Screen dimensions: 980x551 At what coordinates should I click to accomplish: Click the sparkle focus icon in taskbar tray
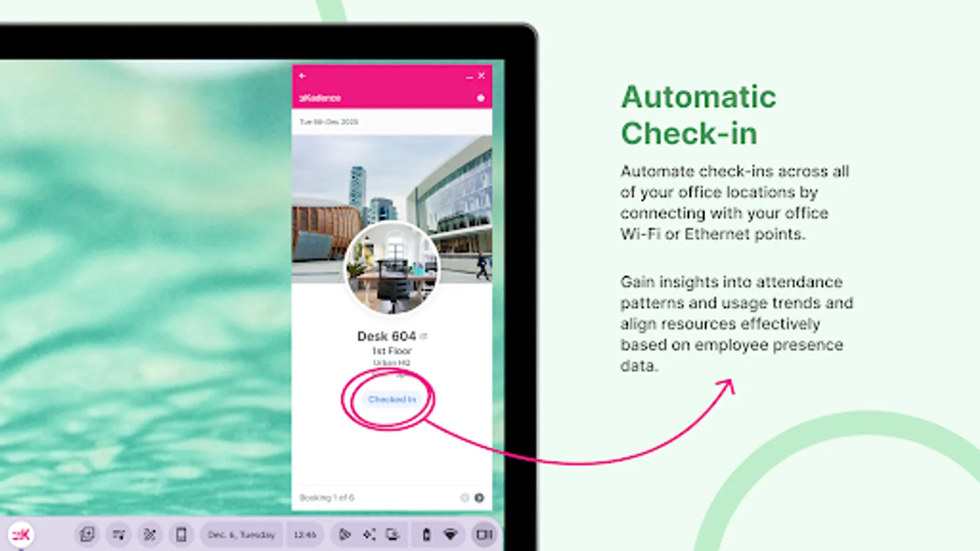(369, 534)
